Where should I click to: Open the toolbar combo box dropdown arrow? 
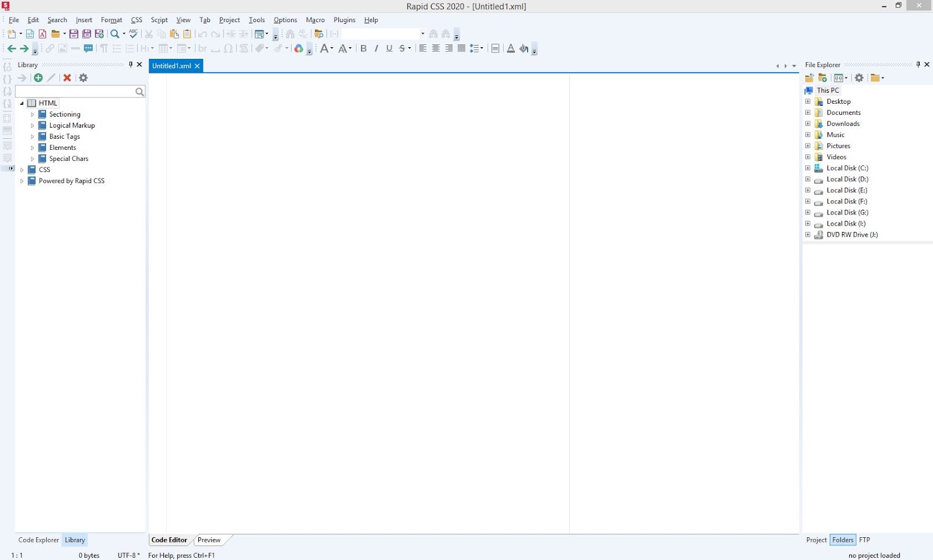click(x=423, y=34)
